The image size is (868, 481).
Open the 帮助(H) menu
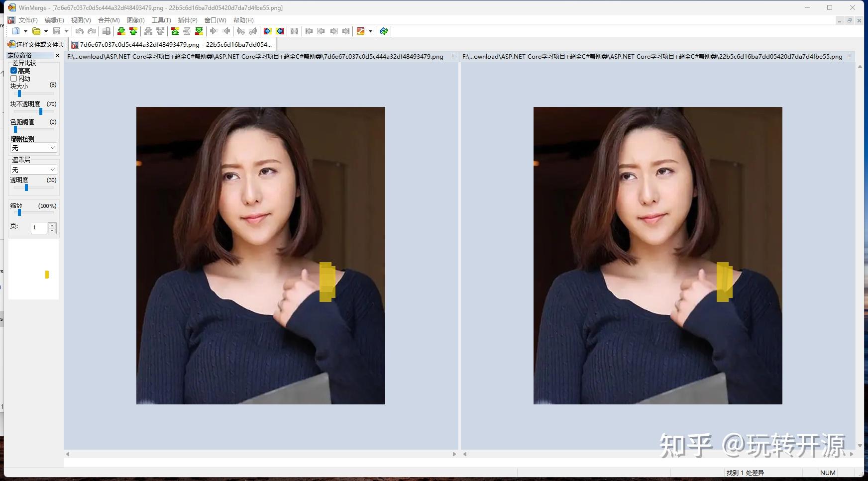point(243,20)
